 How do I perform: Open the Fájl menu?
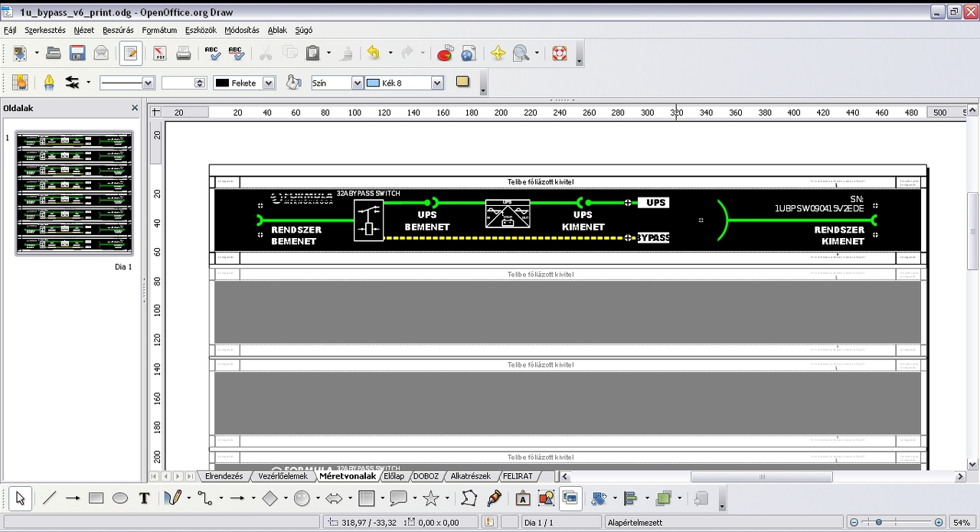pos(10,31)
